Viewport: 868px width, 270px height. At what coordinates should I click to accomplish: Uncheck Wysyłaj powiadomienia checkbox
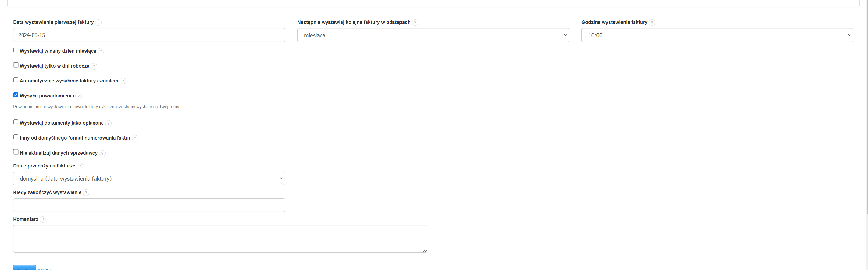(16, 95)
